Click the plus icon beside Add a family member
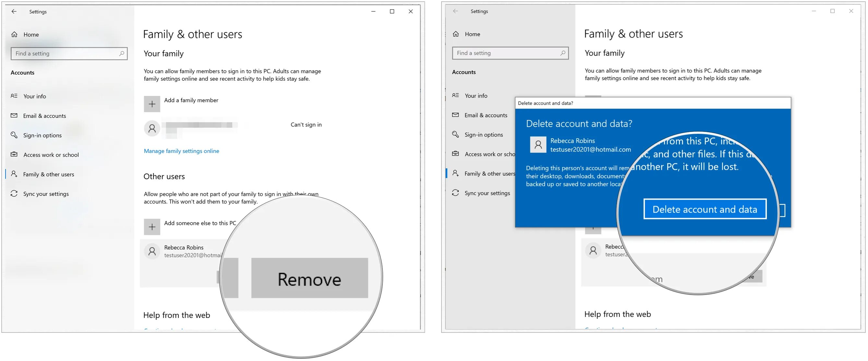868x361 pixels. (x=152, y=104)
